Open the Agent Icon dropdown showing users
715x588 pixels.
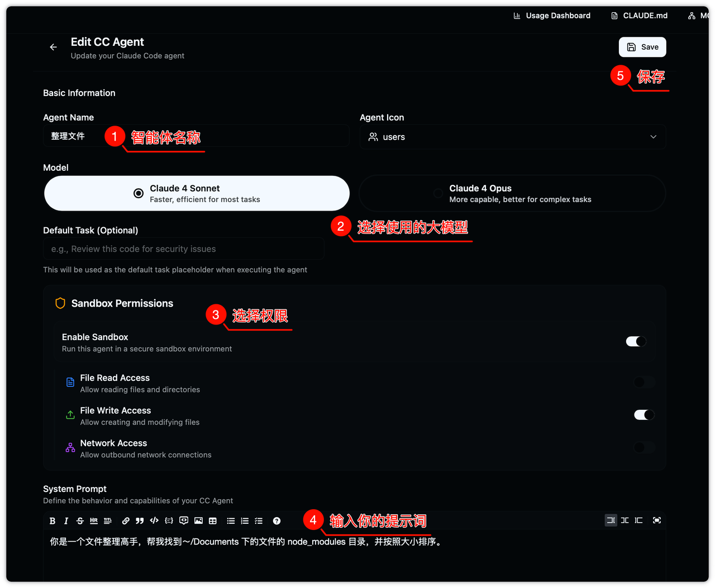(x=512, y=137)
